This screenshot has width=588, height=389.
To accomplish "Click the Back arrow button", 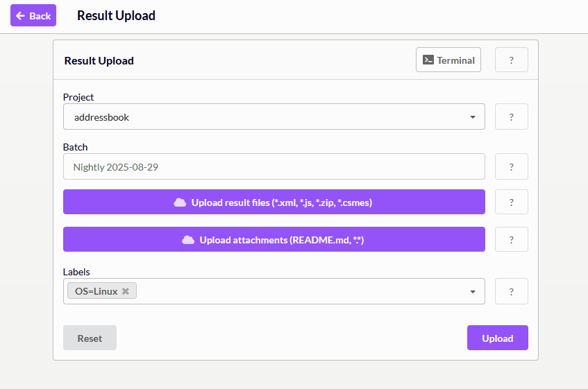I will click(33, 15).
